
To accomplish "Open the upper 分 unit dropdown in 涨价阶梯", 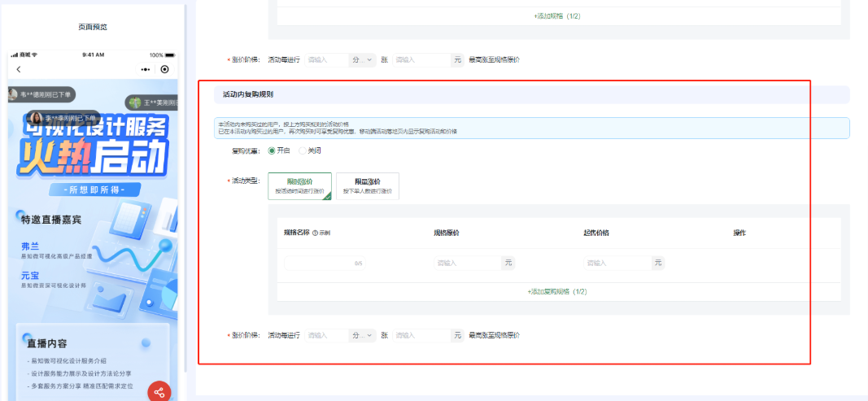I will [361, 60].
